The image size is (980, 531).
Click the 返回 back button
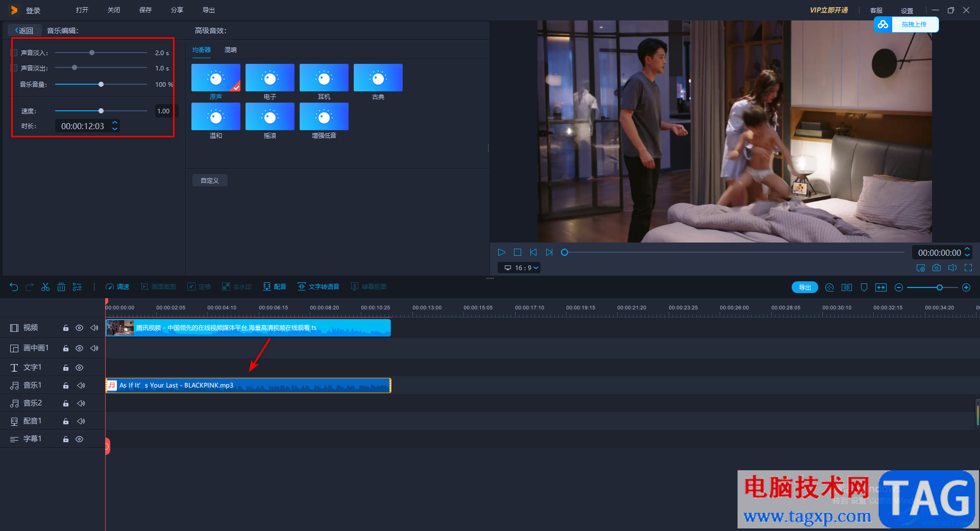click(24, 31)
